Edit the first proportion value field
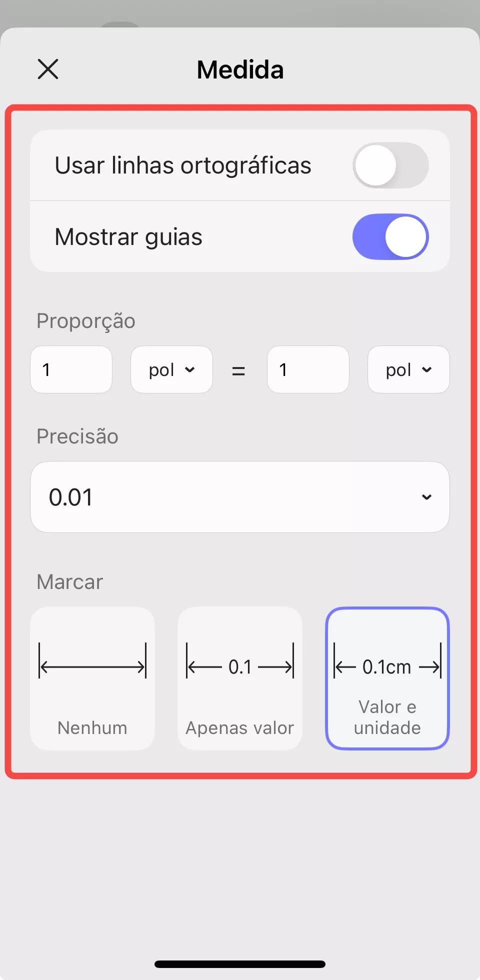 tap(71, 369)
